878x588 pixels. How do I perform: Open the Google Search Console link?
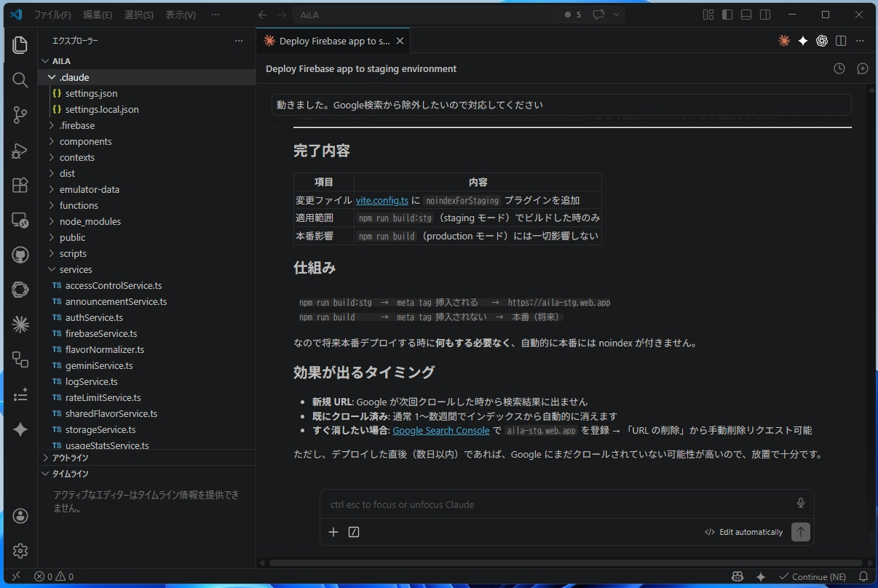coord(441,430)
